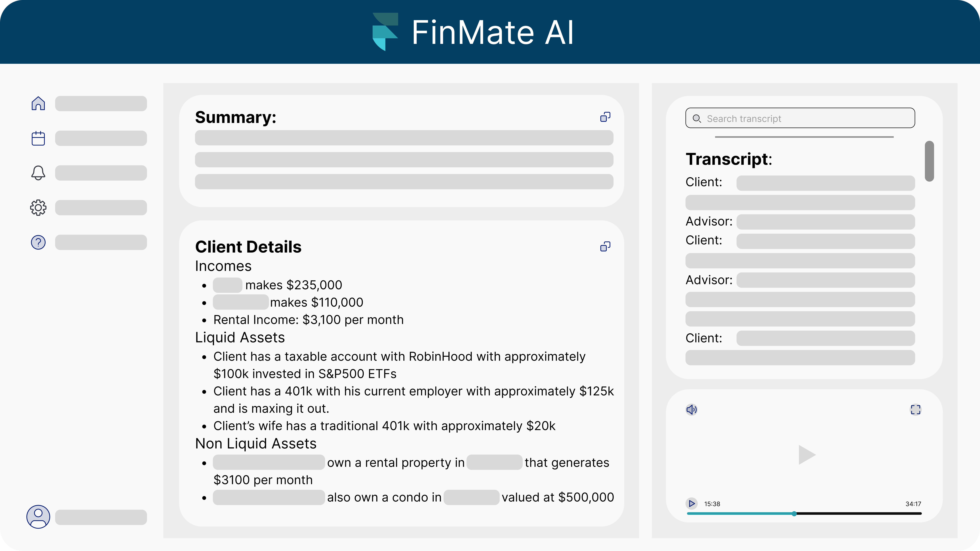Click the video progress slider
980x551 pixels.
794,514
